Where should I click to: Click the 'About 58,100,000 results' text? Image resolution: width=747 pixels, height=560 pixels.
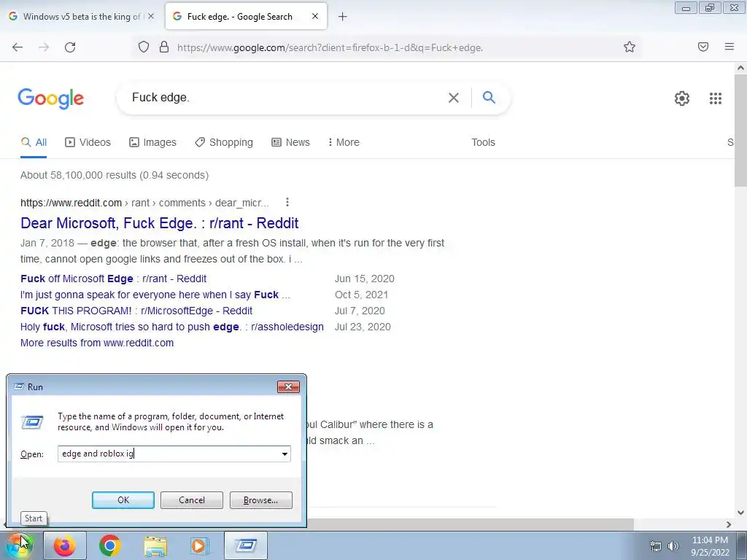(115, 175)
